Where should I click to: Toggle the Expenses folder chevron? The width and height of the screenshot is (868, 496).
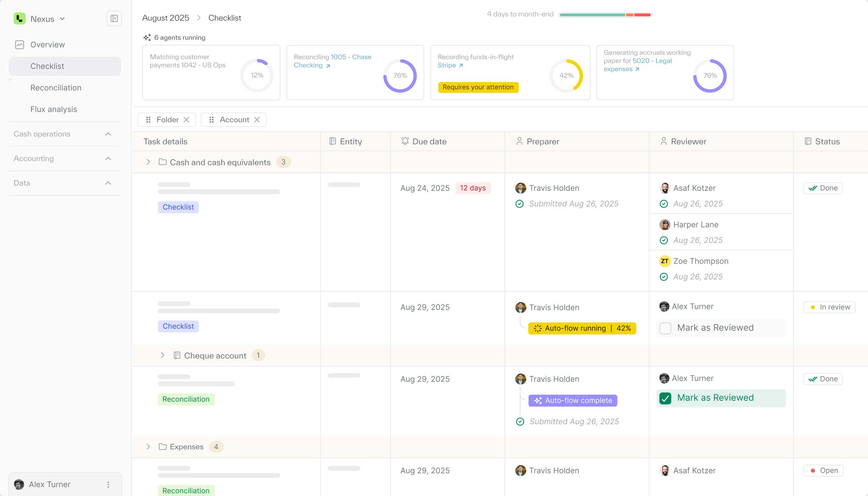point(148,447)
